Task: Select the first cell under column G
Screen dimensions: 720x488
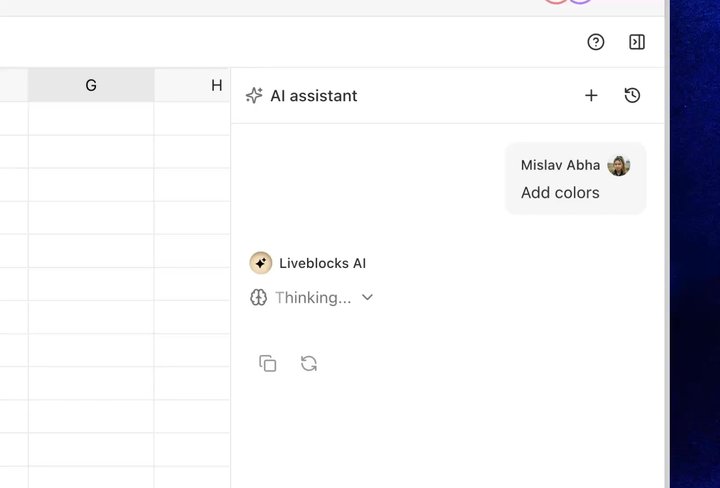Action: pyautogui.click(x=91, y=118)
